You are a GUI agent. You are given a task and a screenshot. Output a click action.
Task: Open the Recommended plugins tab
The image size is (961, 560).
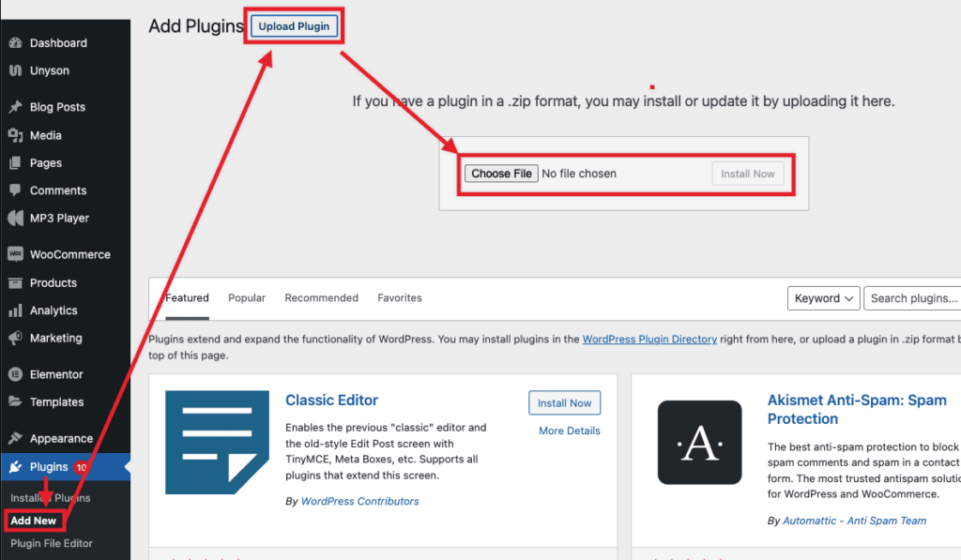click(x=321, y=297)
